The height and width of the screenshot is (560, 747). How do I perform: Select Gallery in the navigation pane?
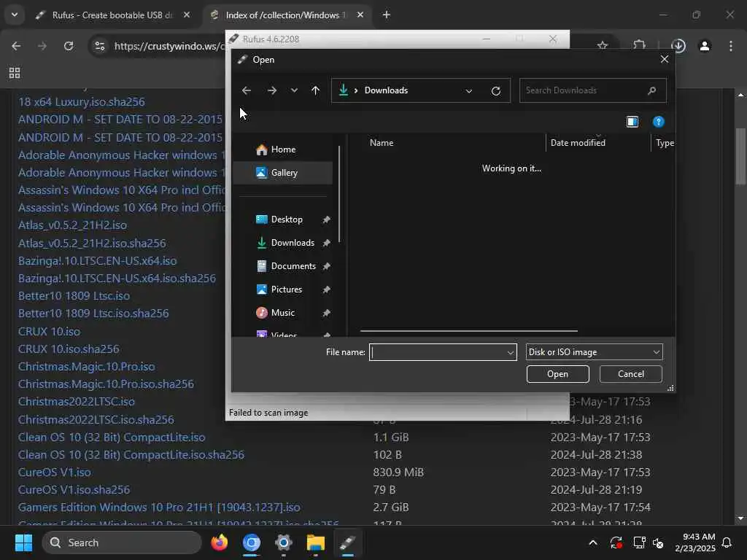(x=284, y=172)
